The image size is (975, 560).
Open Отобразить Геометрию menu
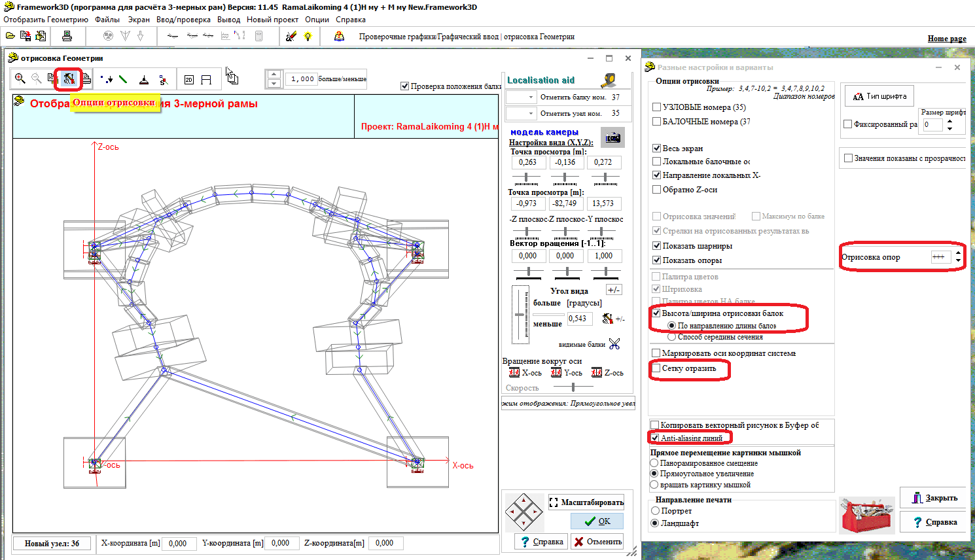(46, 20)
